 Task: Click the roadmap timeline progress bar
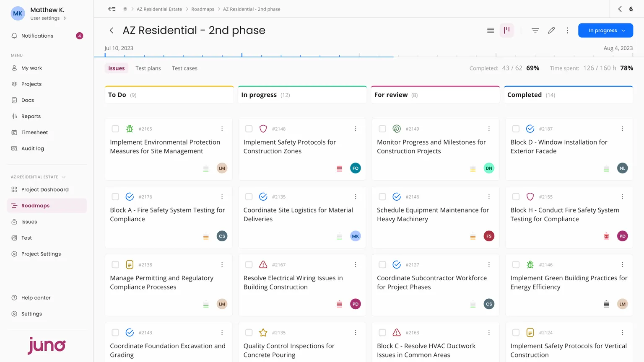pyautogui.click(x=249, y=56)
